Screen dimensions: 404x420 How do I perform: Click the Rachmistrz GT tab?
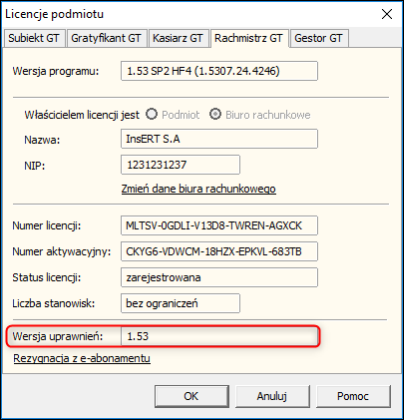[x=249, y=38]
